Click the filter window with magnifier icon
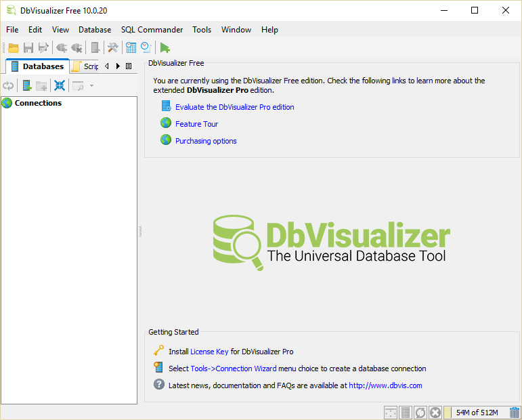 tap(78, 86)
